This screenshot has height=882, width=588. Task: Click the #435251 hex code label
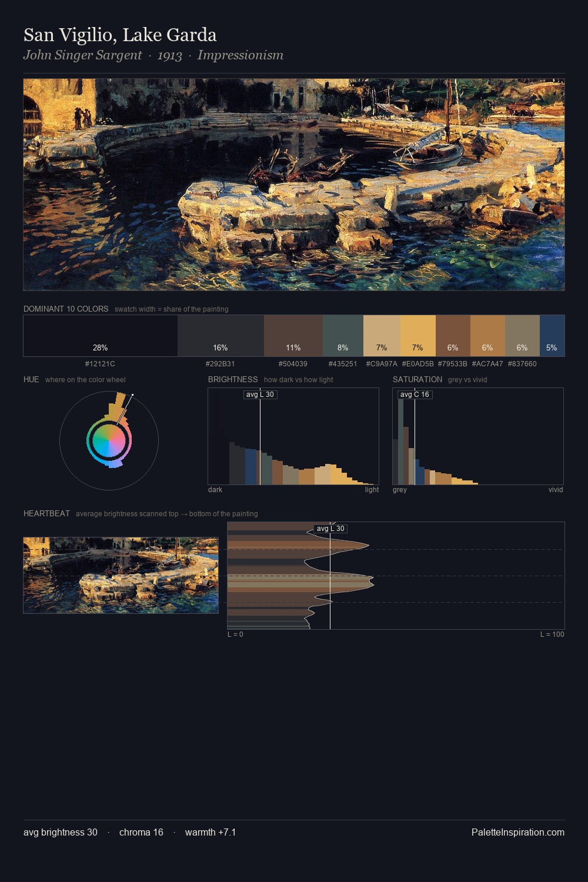click(343, 364)
